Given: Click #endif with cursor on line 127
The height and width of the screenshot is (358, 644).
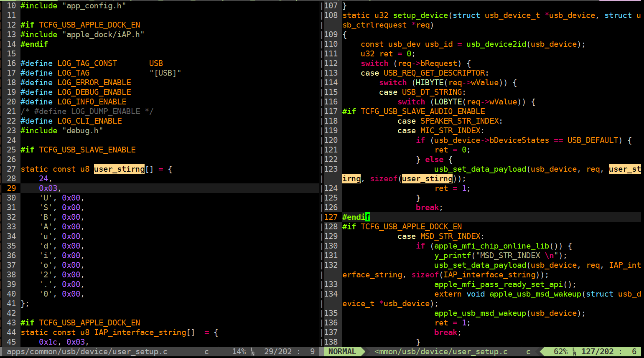Looking at the screenshot, I should pos(356,217).
